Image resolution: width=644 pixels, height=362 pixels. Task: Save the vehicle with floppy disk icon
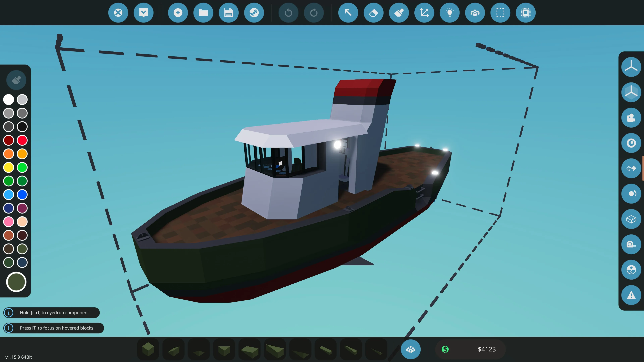click(x=228, y=13)
